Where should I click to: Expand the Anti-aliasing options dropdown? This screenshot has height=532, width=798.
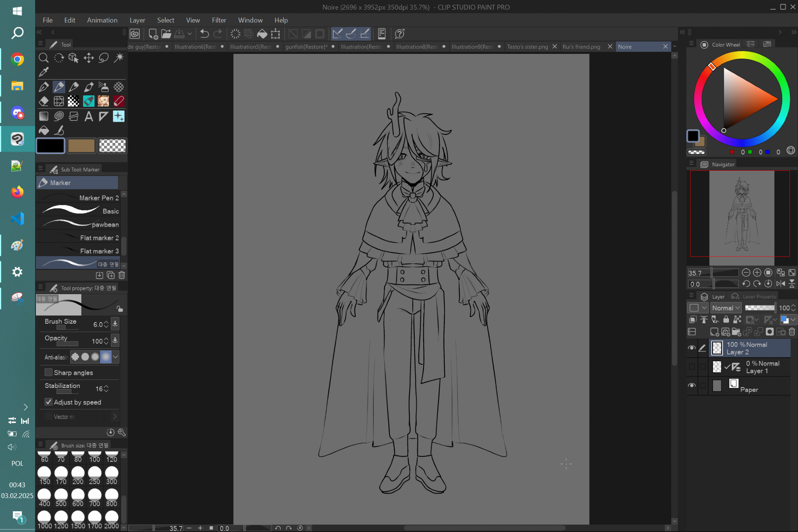[x=116, y=357]
